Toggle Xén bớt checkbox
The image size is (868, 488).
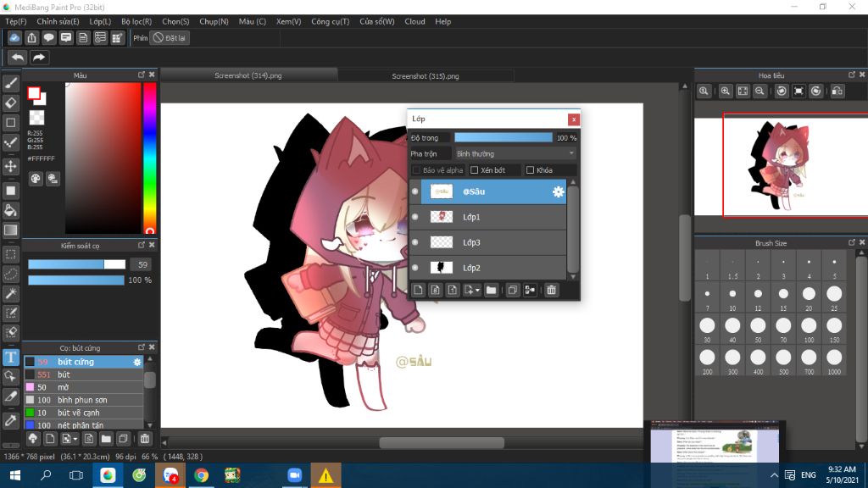coord(475,169)
